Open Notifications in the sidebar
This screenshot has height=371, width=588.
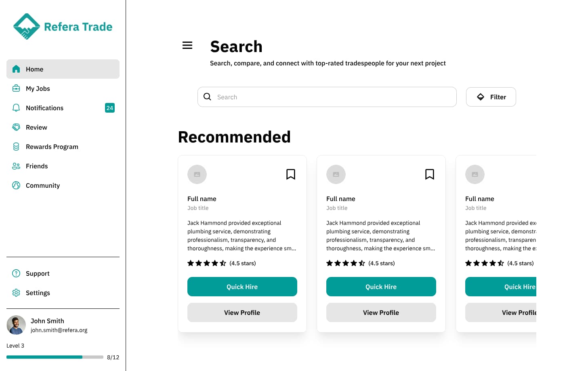pos(44,108)
